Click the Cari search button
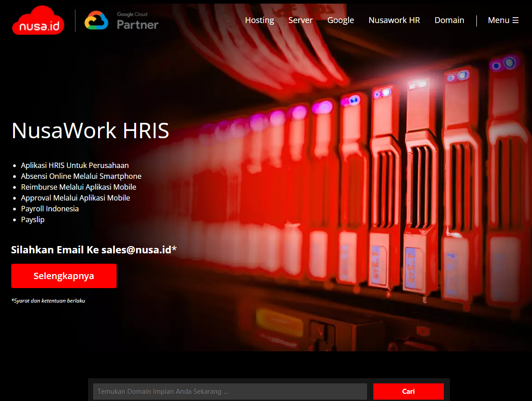532x401 pixels. pos(408,392)
